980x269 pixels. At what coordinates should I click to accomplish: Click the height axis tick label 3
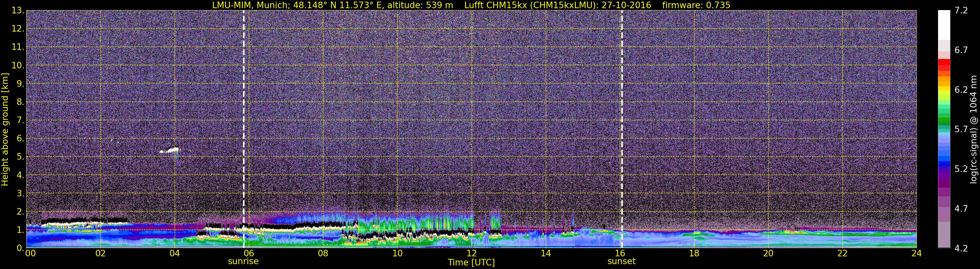point(20,193)
